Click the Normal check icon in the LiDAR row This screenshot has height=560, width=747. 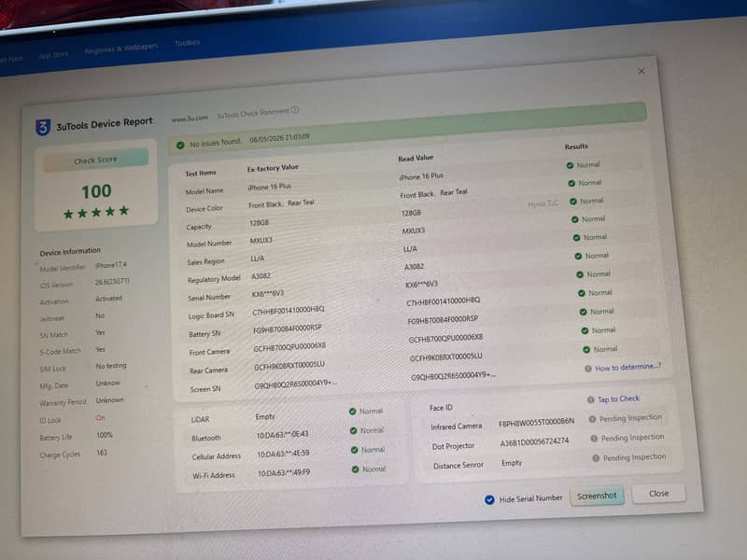[x=353, y=412]
